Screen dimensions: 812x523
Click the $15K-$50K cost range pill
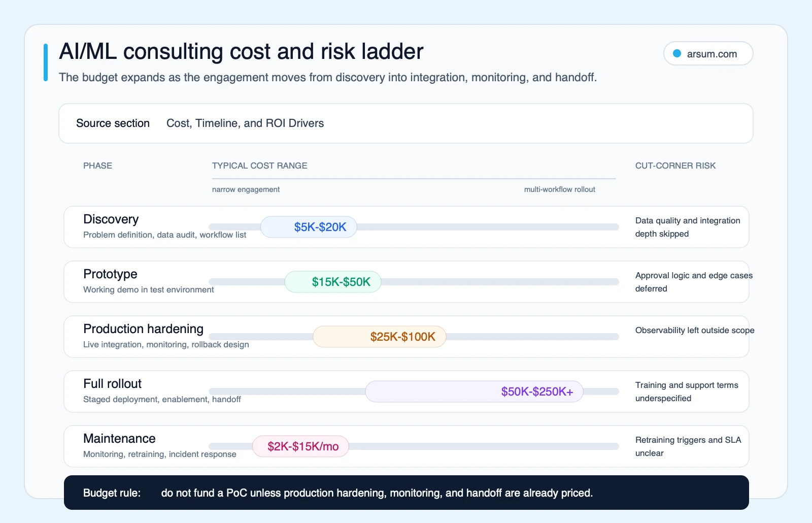[x=333, y=282]
